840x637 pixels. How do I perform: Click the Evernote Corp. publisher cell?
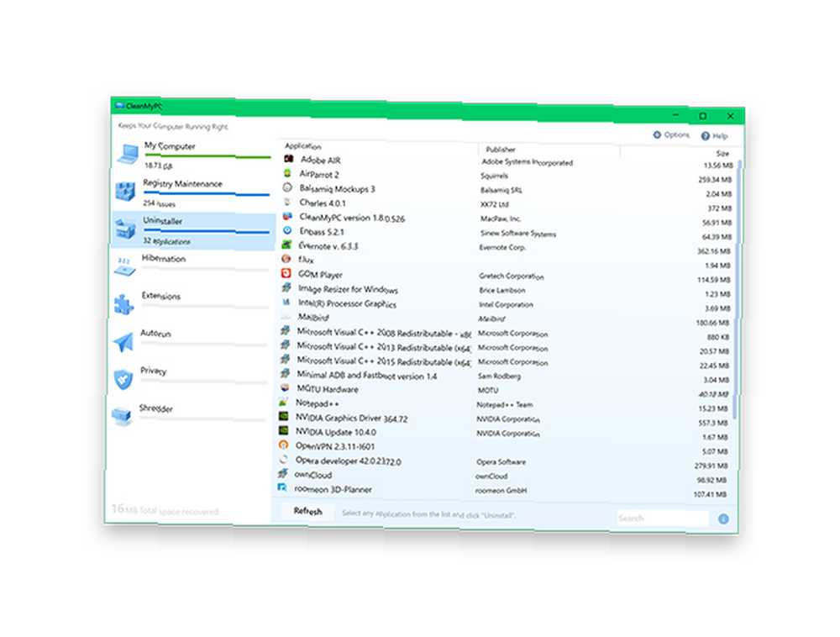coord(502,248)
